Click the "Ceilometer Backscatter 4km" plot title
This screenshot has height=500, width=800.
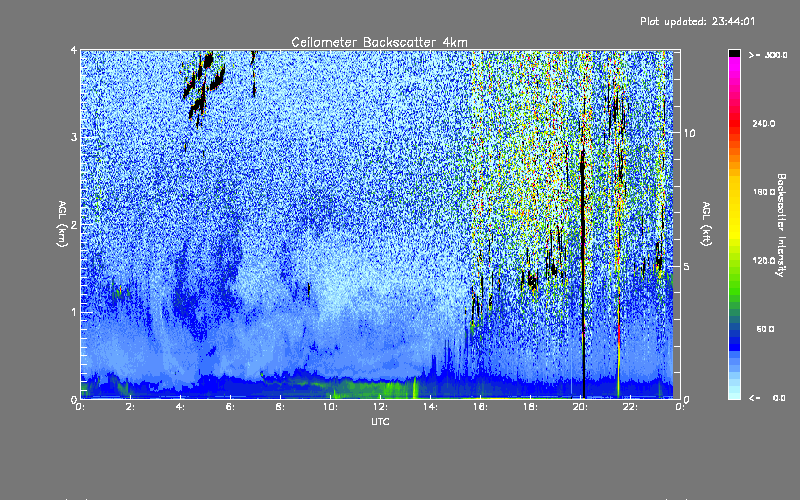point(379,42)
